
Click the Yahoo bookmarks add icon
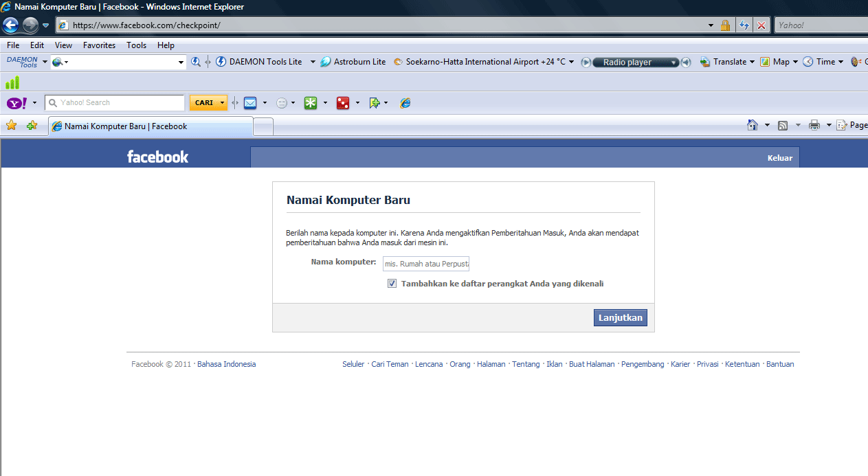pyautogui.click(x=375, y=103)
